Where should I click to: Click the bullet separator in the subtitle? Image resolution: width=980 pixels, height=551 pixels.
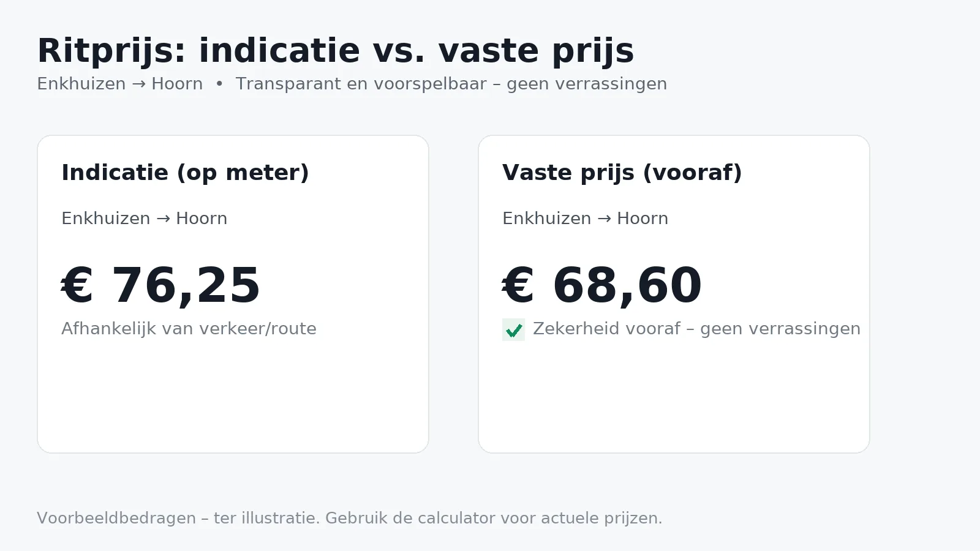click(219, 84)
